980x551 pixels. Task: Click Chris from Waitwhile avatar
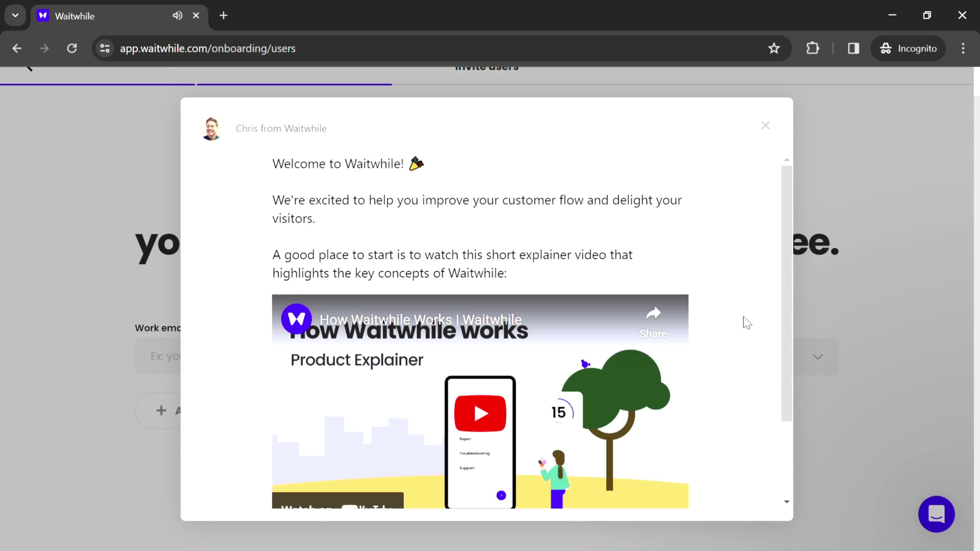point(212,129)
